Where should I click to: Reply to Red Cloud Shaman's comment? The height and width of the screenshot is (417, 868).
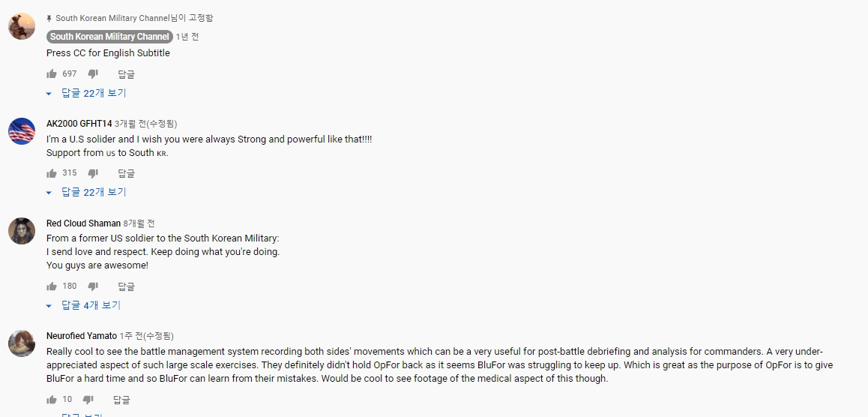[126, 286]
